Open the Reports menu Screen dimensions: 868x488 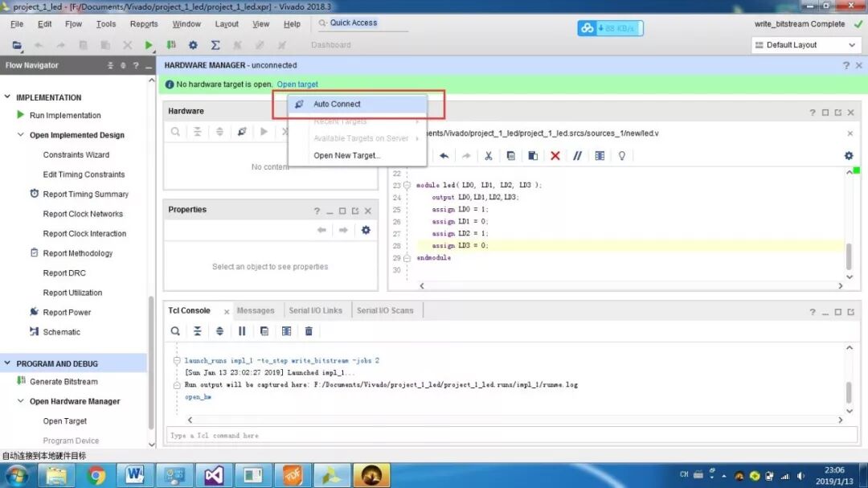click(x=144, y=24)
